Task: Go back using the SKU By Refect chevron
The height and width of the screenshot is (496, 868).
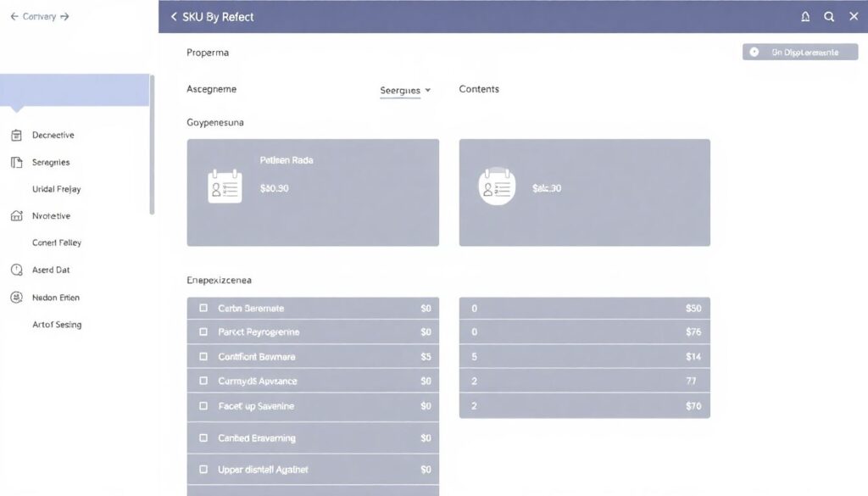Action: (x=174, y=17)
